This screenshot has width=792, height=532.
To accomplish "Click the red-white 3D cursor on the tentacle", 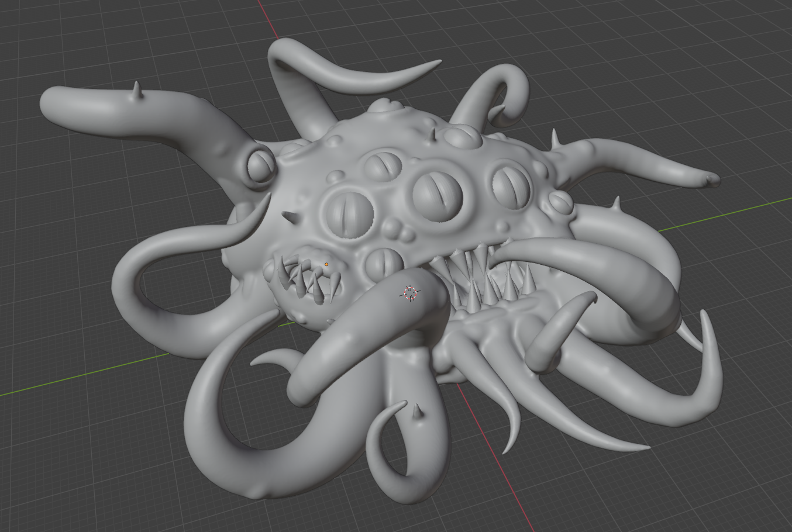I will pos(411,293).
